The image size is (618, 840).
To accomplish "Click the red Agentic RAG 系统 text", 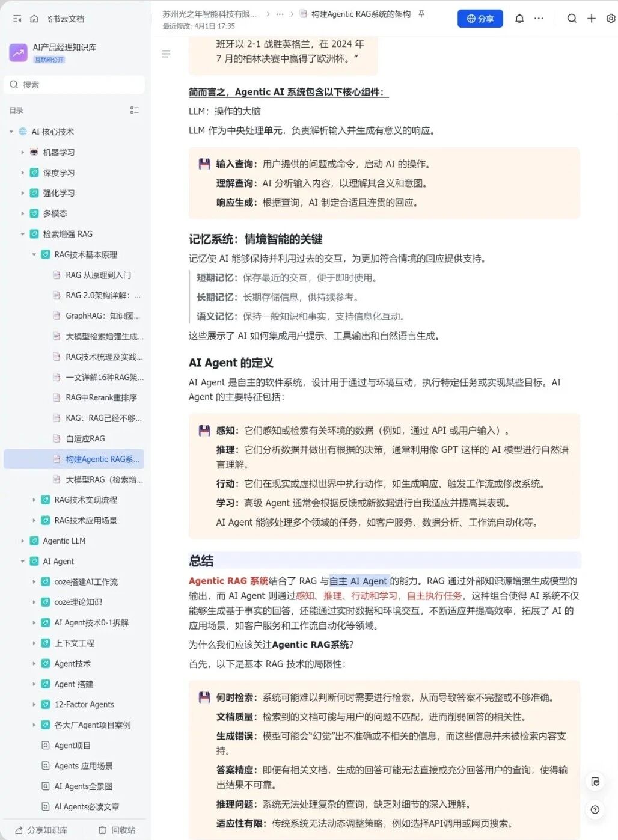I will (x=228, y=581).
